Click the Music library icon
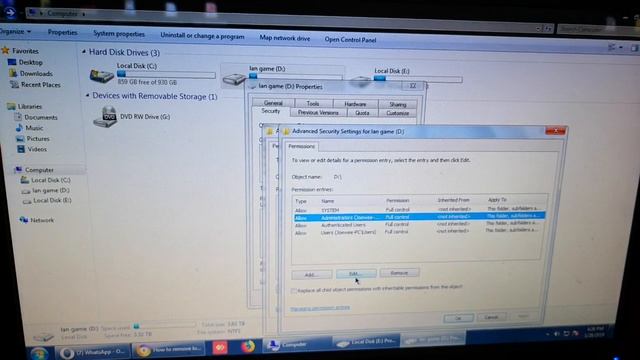Screen dimensions: 640x360 19,128
